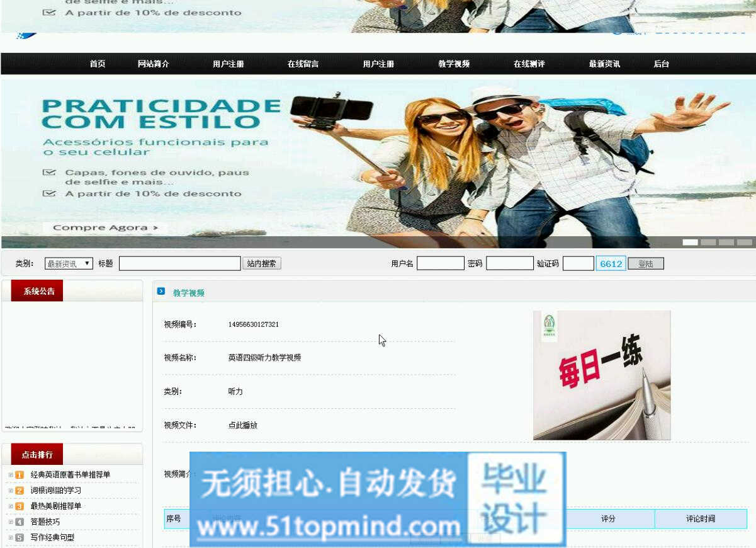Viewport: 756px width, 548px height.
Task: Focus the 标题 search input field
Action: (x=180, y=264)
